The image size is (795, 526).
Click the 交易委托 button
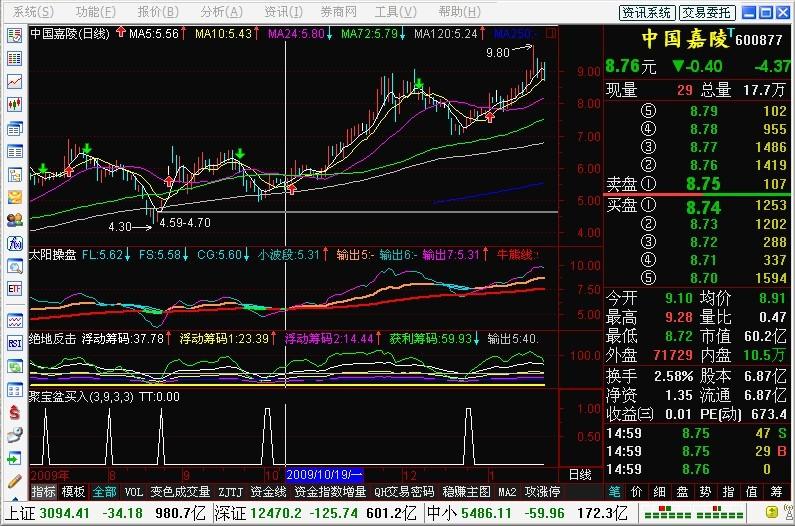(x=707, y=13)
